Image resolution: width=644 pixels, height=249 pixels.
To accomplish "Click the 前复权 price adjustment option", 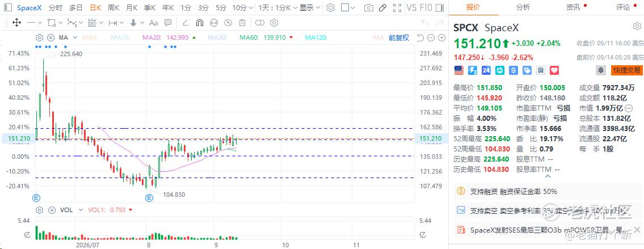I will (x=399, y=37).
